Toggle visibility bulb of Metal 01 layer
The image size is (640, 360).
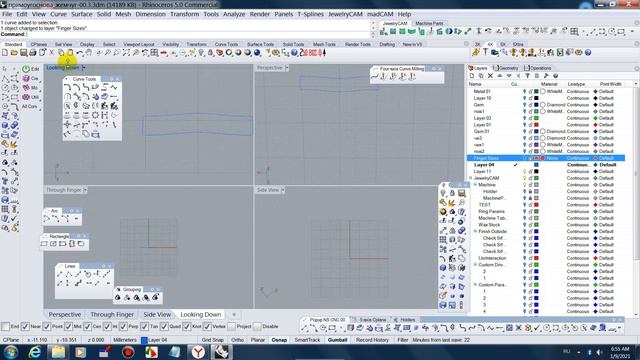click(524, 91)
